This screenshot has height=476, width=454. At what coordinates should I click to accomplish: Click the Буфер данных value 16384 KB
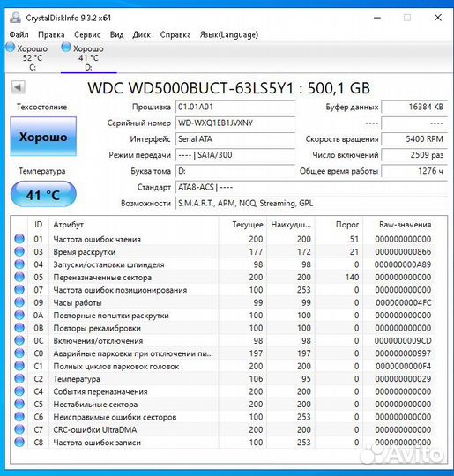pos(414,107)
